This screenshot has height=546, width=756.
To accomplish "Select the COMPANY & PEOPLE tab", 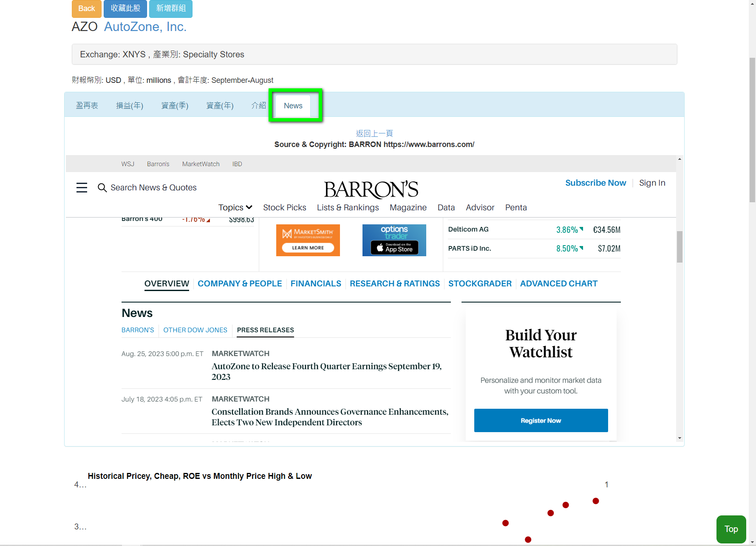I will click(240, 283).
